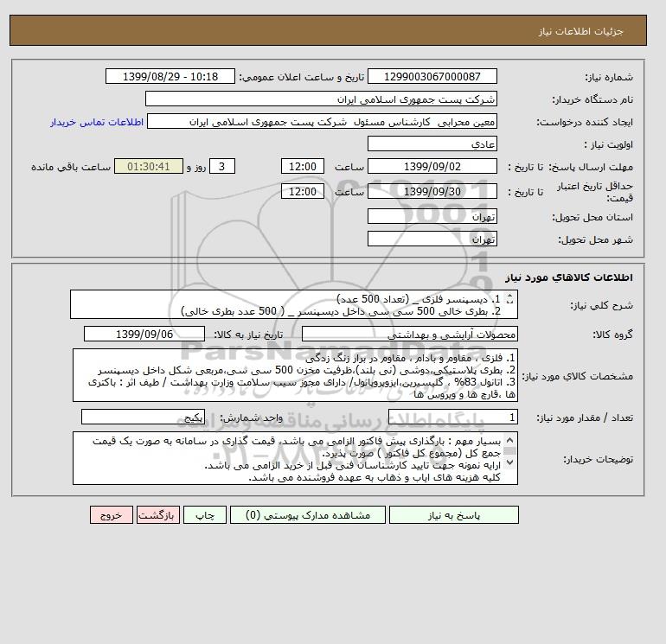Click the 'جزئیات اطلاعات نیاز' header title
The image size is (666, 644).
(x=581, y=31)
